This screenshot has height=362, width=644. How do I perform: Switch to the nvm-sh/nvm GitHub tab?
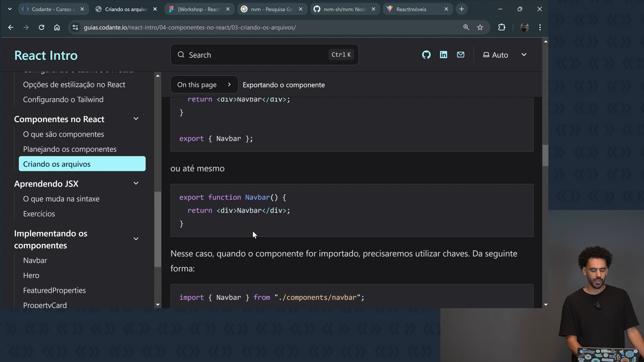pyautogui.click(x=344, y=9)
